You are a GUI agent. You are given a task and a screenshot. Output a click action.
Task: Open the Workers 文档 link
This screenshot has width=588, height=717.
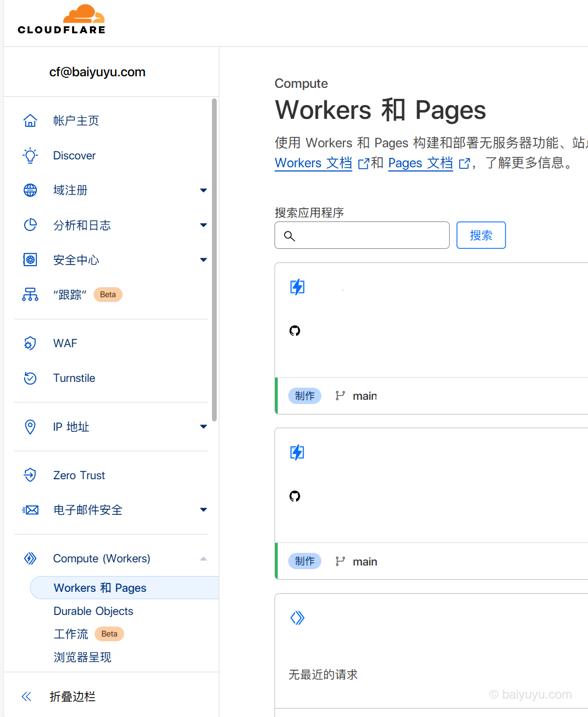click(313, 163)
